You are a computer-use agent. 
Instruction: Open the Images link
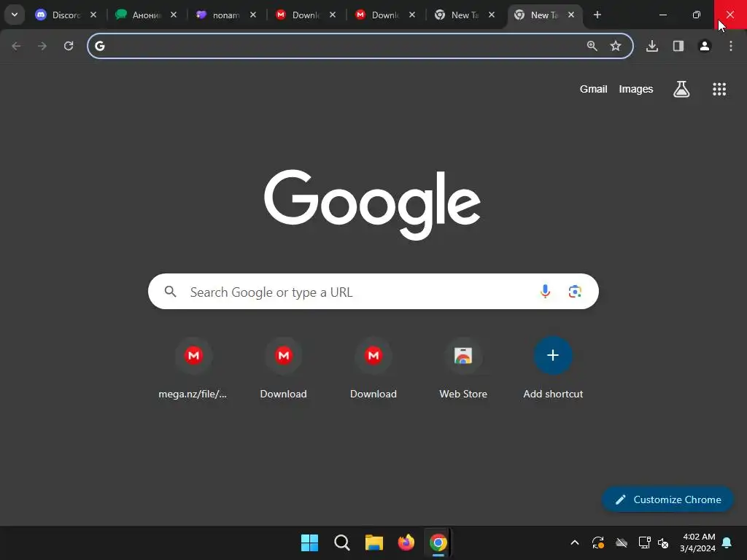[635, 89]
